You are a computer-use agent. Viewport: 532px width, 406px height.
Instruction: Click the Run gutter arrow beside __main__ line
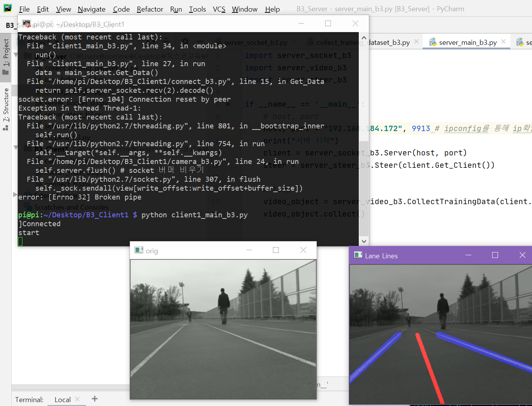(228, 104)
